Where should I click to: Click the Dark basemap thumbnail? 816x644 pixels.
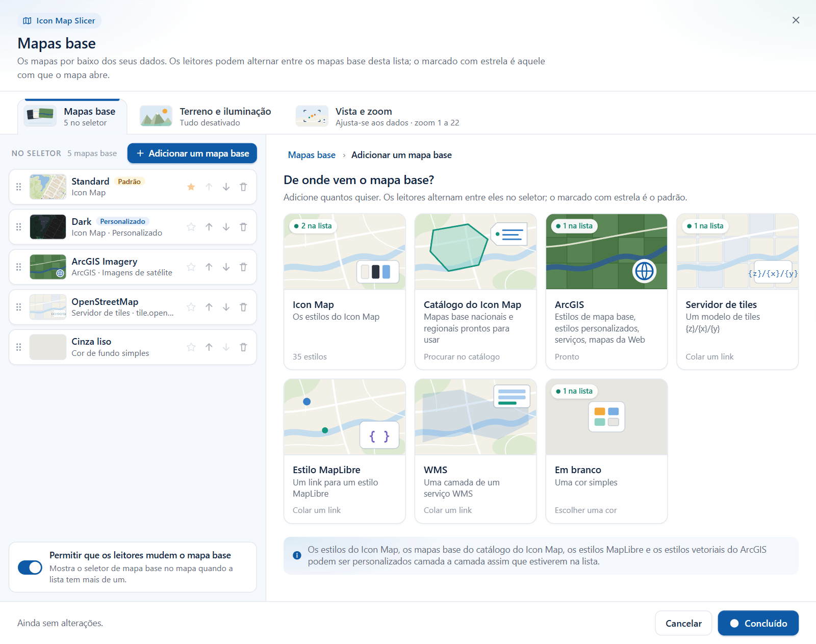[48, 227]
